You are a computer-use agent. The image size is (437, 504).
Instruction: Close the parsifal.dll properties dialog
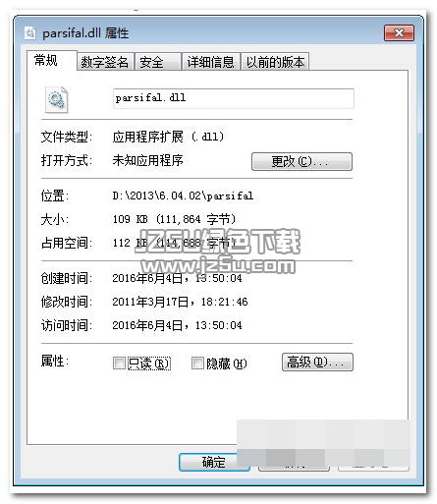tap(399, 32)
